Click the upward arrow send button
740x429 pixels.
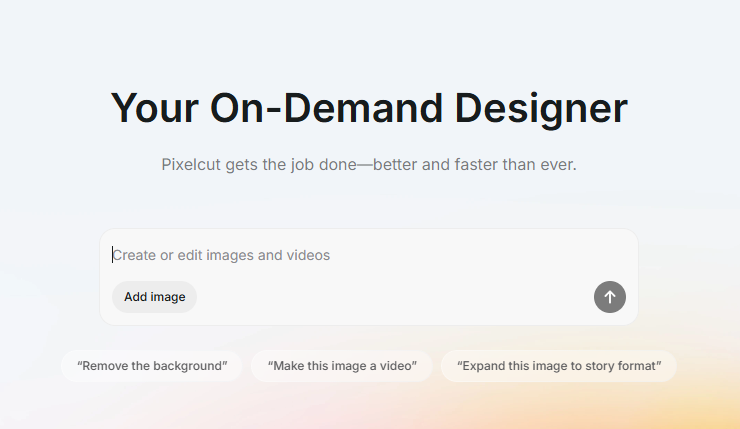[610, 297]
